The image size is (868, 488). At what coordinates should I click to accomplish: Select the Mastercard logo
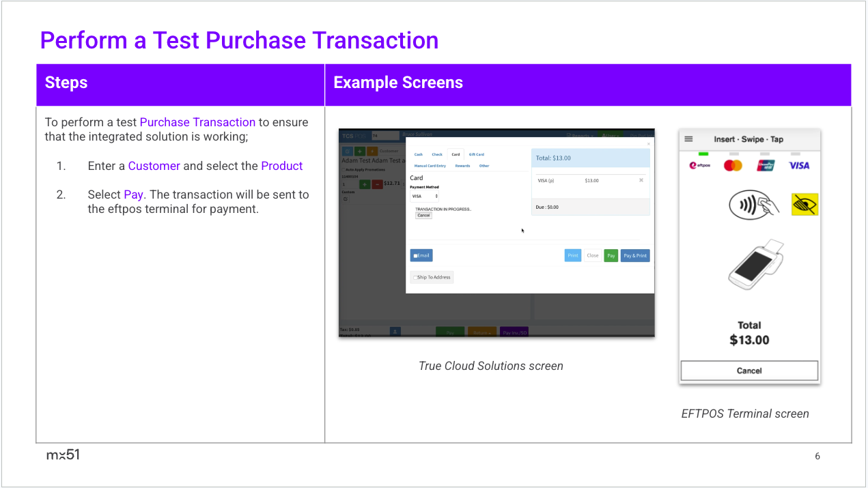pyautogui.click(x=733, y=165)
